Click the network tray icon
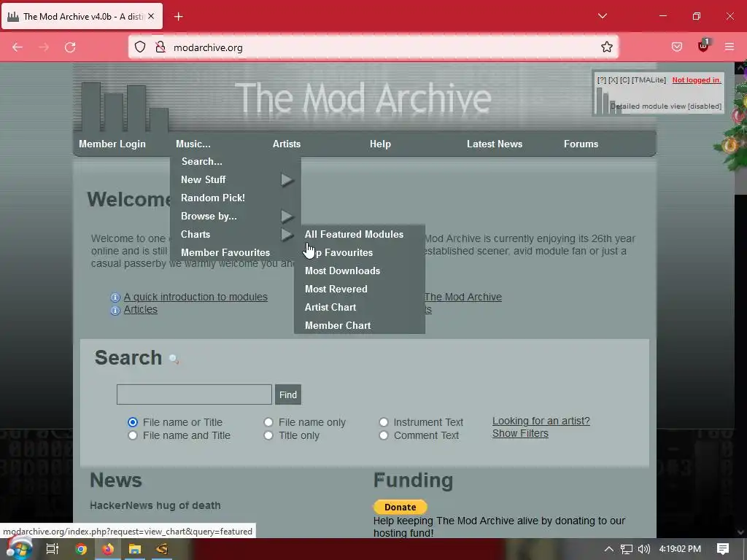This screenshot has width=747, height=560. click(627, 549)
